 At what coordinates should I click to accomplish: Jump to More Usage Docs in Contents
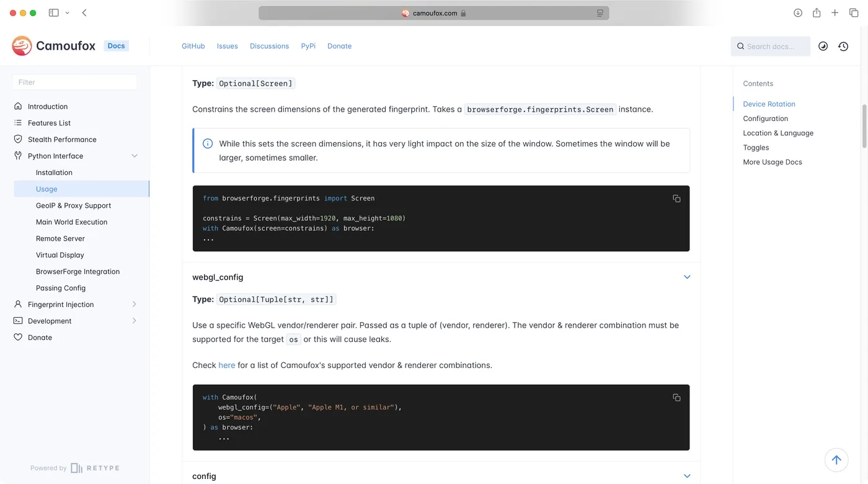[773, 162]
